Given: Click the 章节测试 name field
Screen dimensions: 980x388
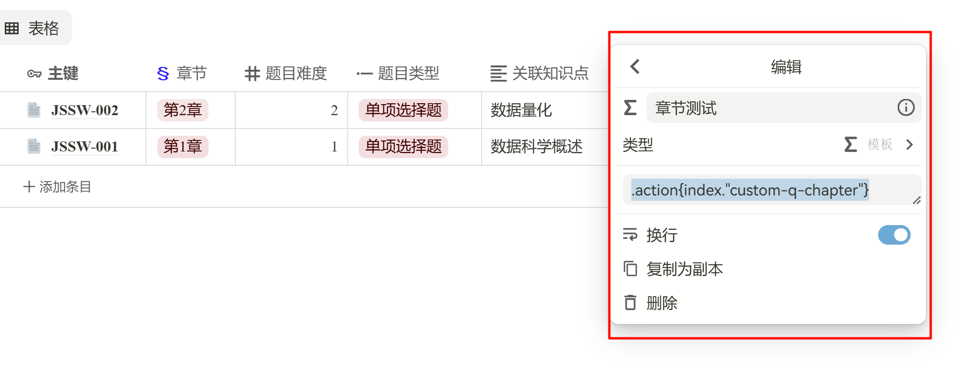Looking at the screenshot, I should click(x=770, y=108).
